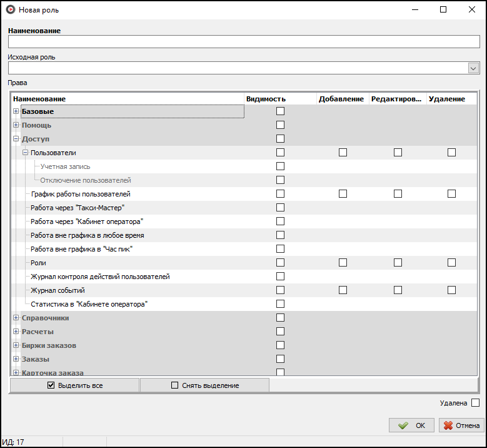Click the green checkmark OK button
This screenshot has height=448, width=487.
(411, 425)
